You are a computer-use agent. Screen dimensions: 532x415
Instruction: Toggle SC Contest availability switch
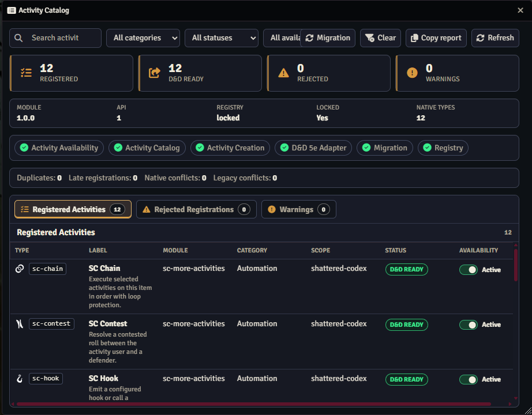(x=468, y=325)
